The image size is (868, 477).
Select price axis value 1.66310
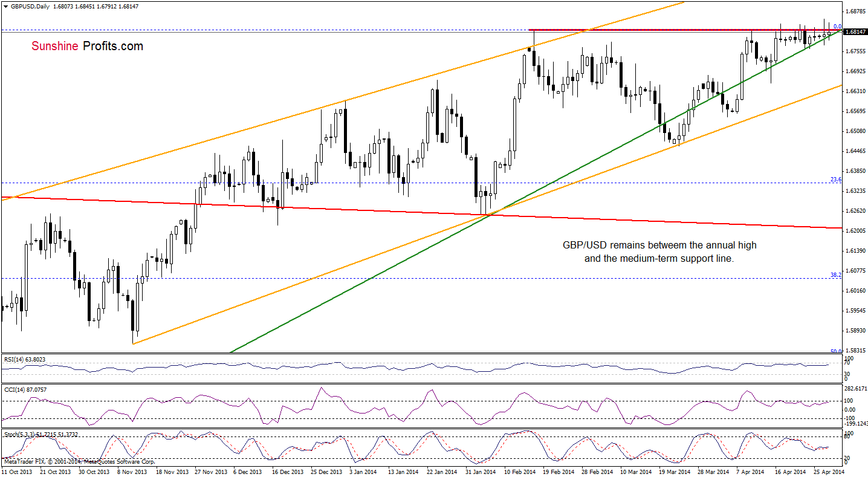856,91
